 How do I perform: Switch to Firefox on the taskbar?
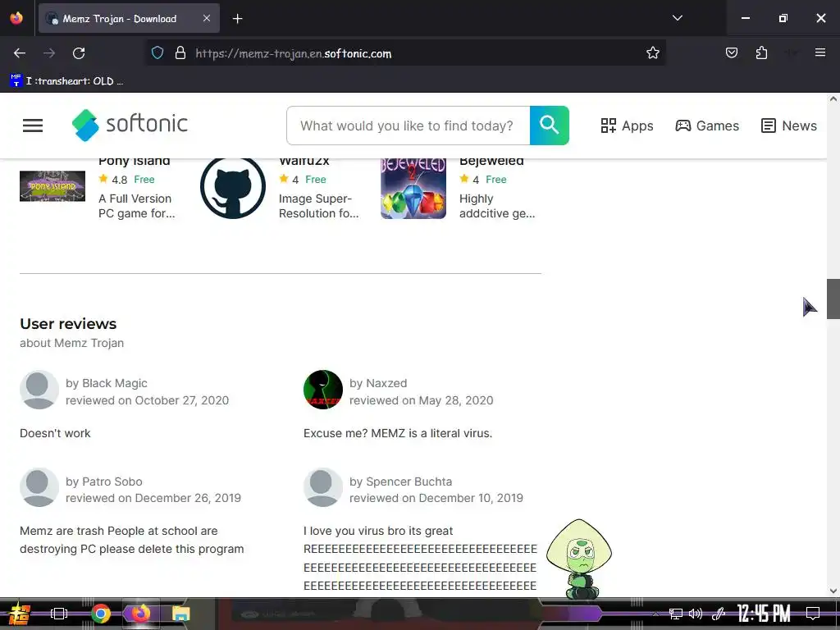click(x=140, y=614)
